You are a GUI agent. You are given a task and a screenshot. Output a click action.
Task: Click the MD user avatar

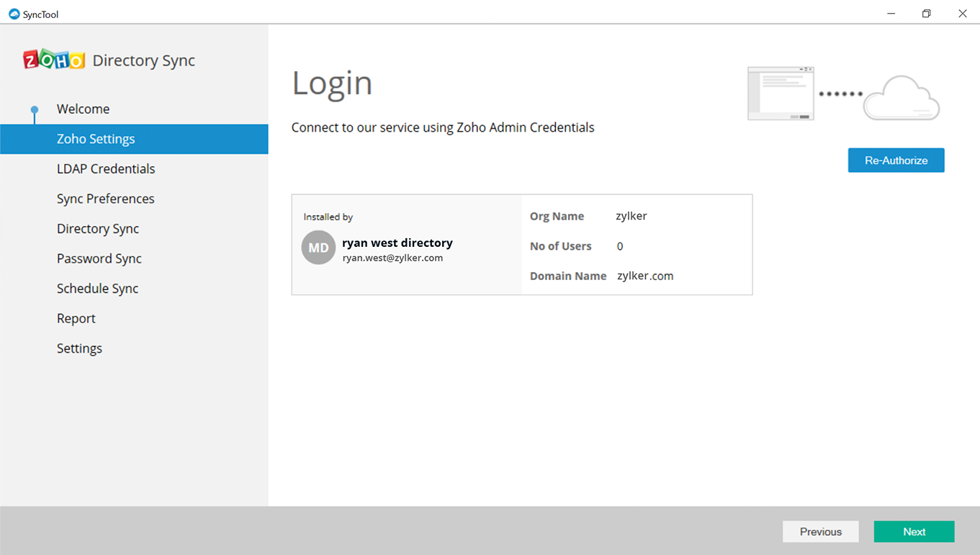coord(318,248)
